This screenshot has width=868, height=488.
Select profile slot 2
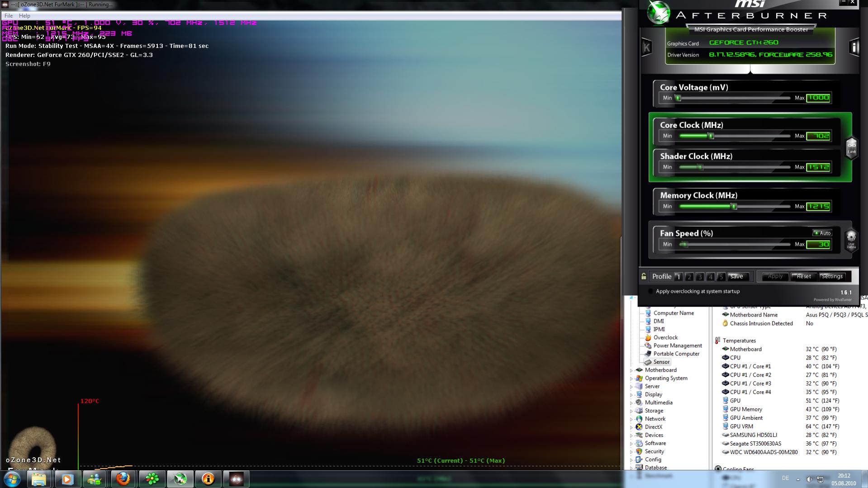(689, 276)
